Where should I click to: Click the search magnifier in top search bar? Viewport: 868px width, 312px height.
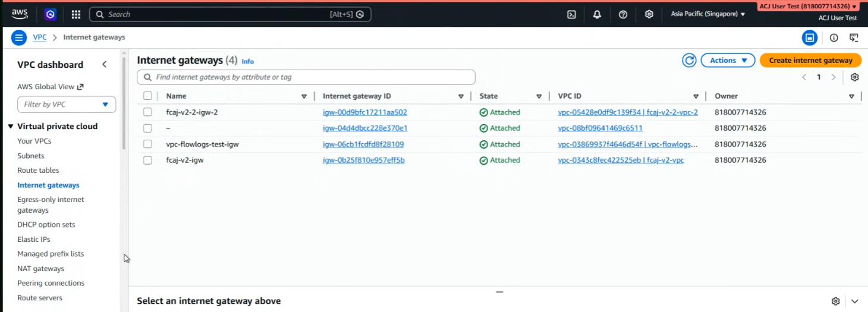tap(100, 14)
